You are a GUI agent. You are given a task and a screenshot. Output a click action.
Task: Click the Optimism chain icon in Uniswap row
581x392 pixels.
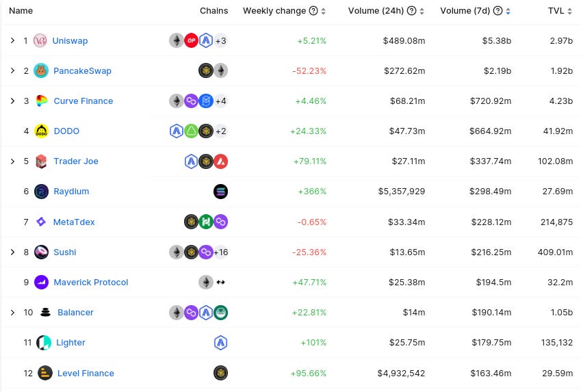(191, 41)
